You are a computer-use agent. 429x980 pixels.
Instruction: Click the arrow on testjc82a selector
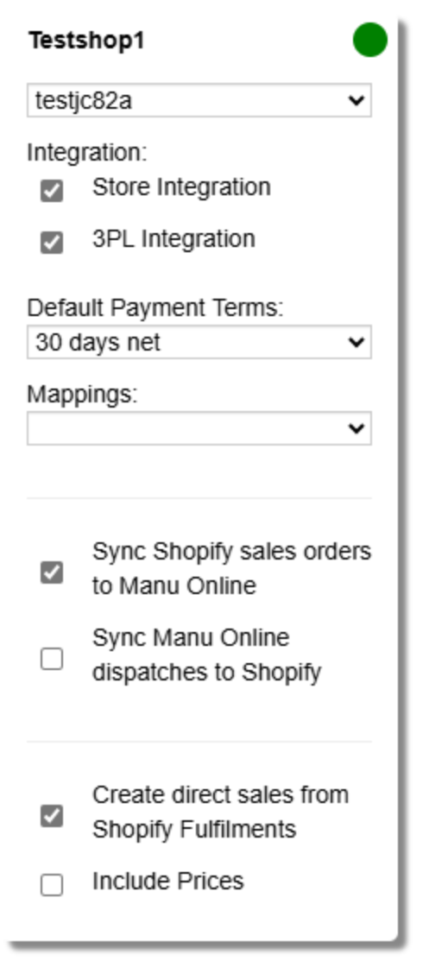pyautogui.click(x=356, y=100)
